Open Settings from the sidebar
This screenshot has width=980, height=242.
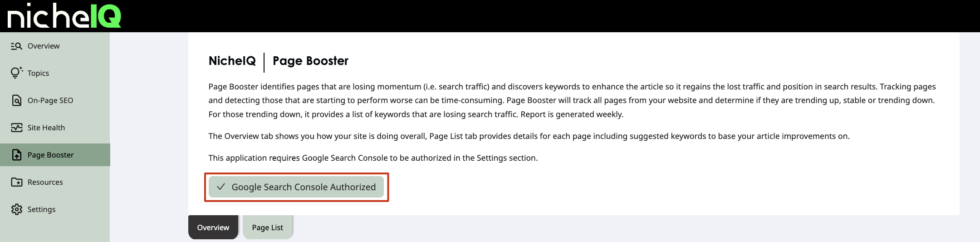(x=55, y=209)
